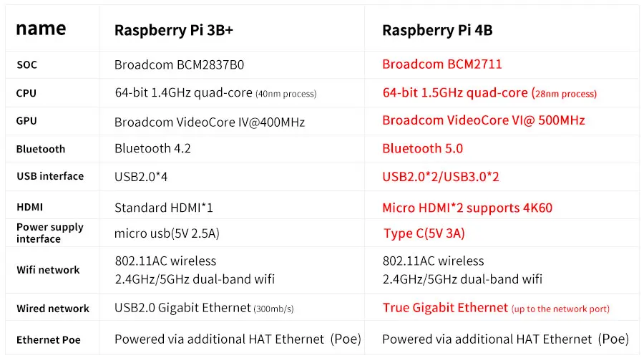The image size is (644, 358).
Task: Click the SOC row label
Action: tap(26, 64)
